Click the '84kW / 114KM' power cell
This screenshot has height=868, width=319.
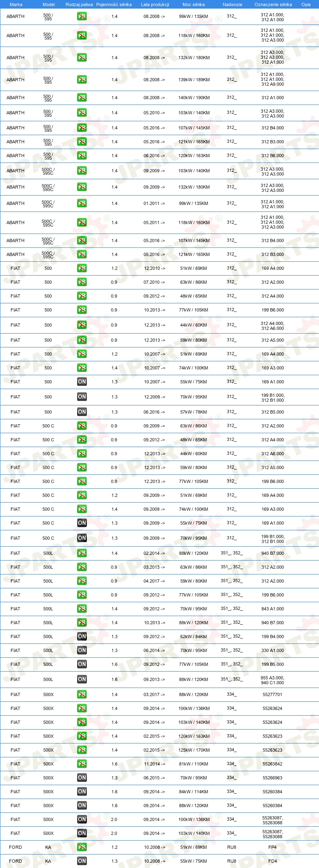194,792
